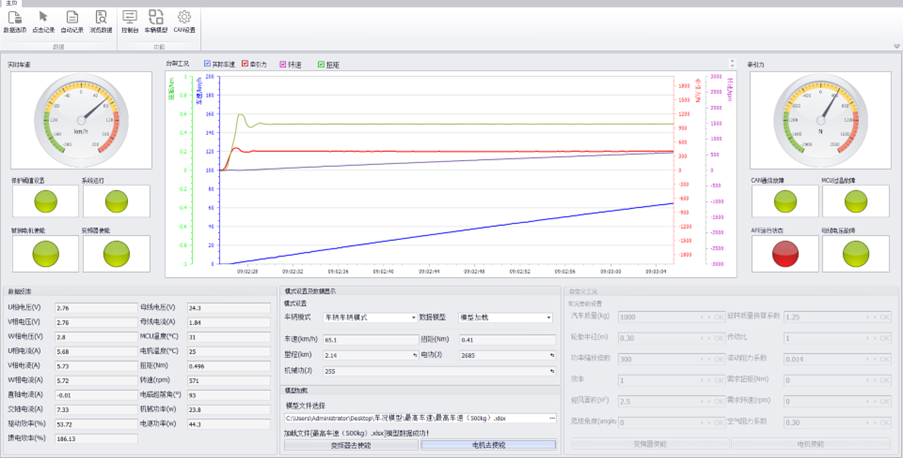Reset the 里程(km) value with its arrow icon

pos(415,355)
